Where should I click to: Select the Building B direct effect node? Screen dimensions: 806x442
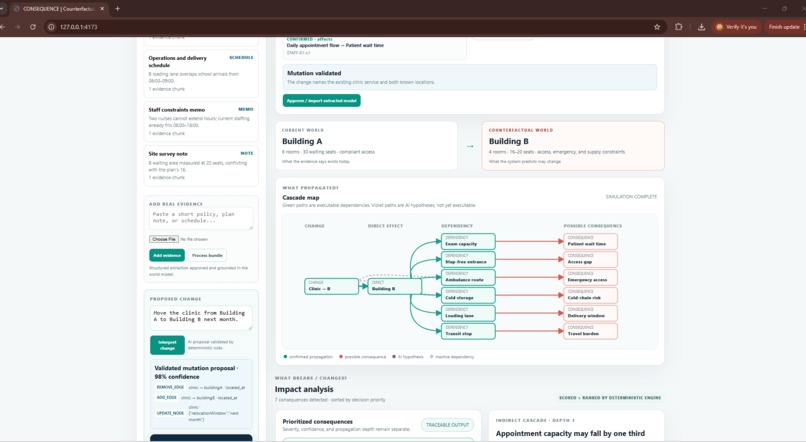395,286
